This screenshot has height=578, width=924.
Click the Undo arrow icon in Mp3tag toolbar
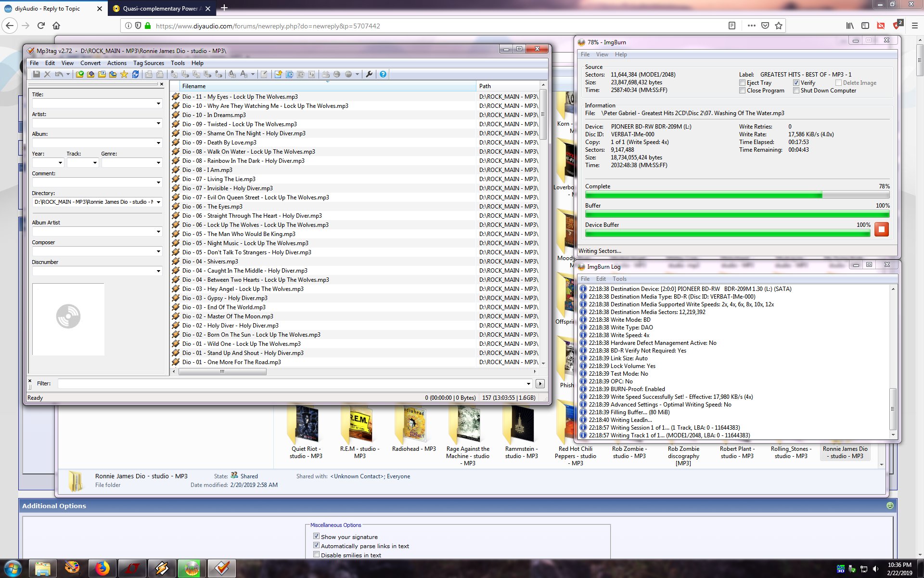tap(59, 74)
